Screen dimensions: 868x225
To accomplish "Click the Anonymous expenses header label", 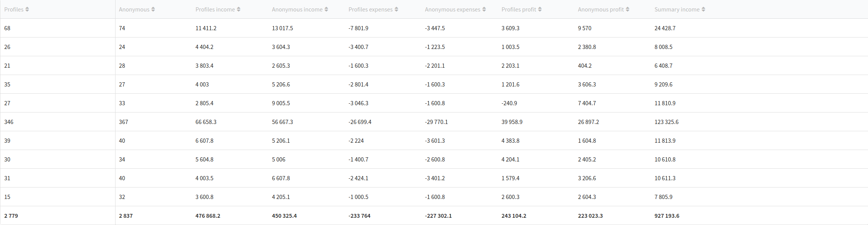I will coord(453,10).
